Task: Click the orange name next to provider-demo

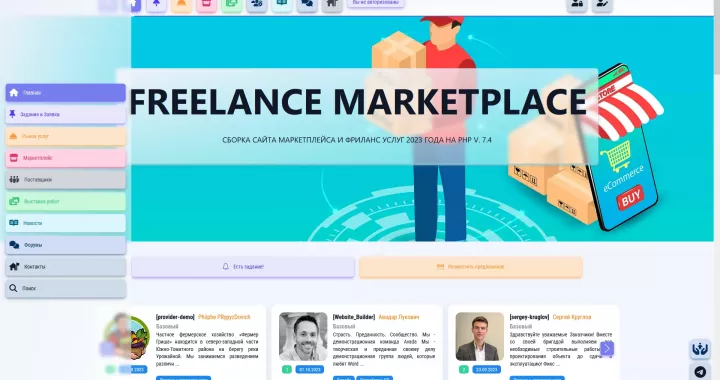Action: pos(224,317)
